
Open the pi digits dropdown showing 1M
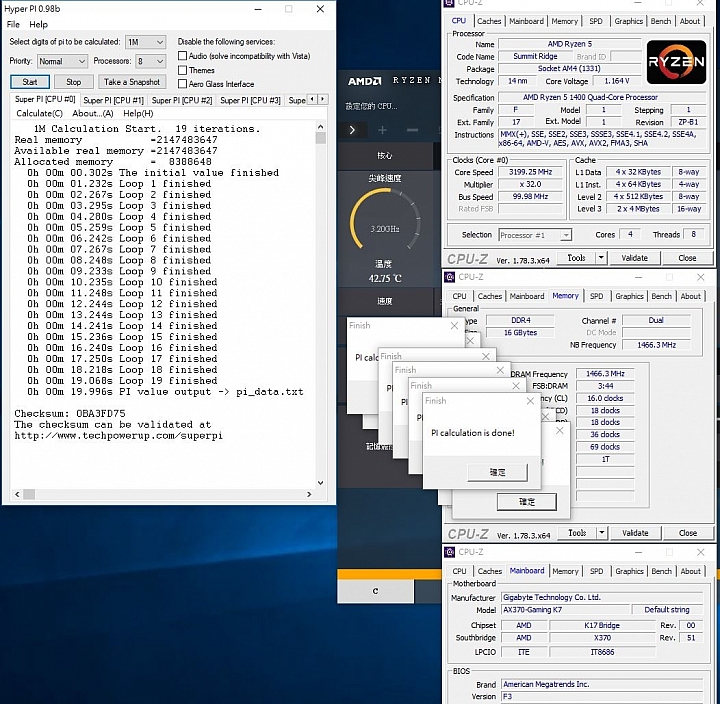point(145,42)
